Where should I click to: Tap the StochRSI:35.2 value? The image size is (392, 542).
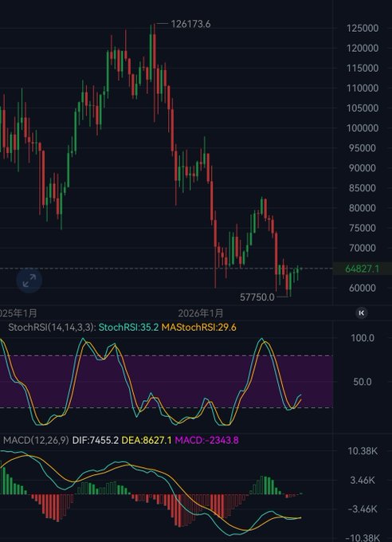(x=128, y=328)
